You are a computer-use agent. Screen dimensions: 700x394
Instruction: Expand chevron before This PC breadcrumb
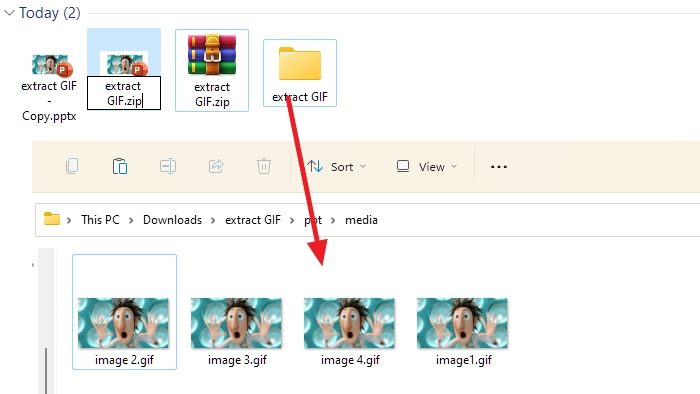[x=69, y=220]
